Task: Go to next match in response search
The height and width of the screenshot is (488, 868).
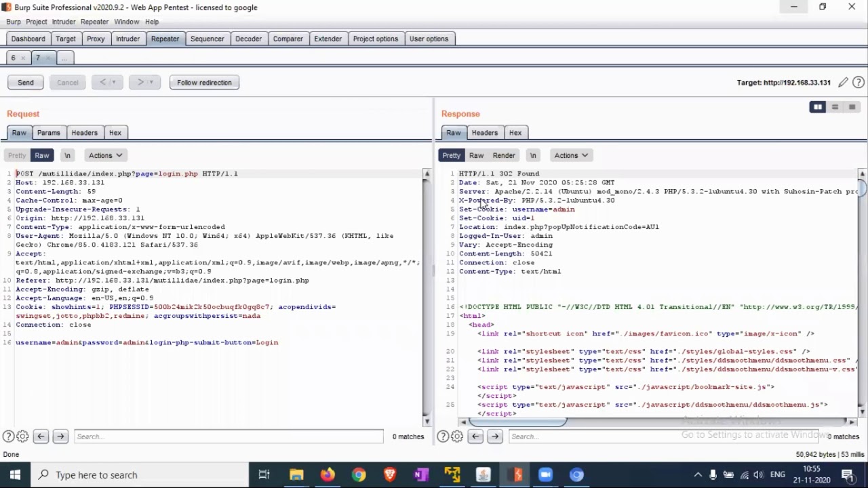Action: coord(495,436)
